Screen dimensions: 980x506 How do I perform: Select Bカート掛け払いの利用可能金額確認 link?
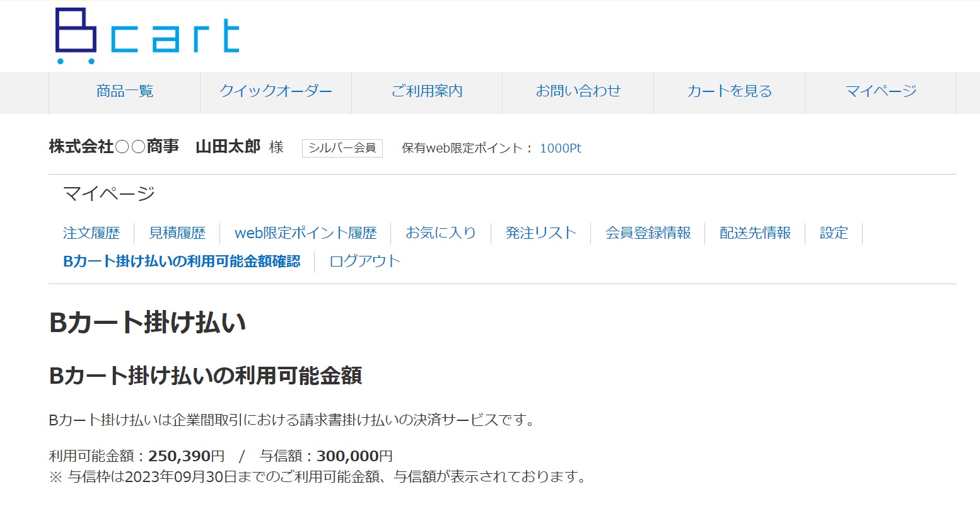click(x=182, y=262)
